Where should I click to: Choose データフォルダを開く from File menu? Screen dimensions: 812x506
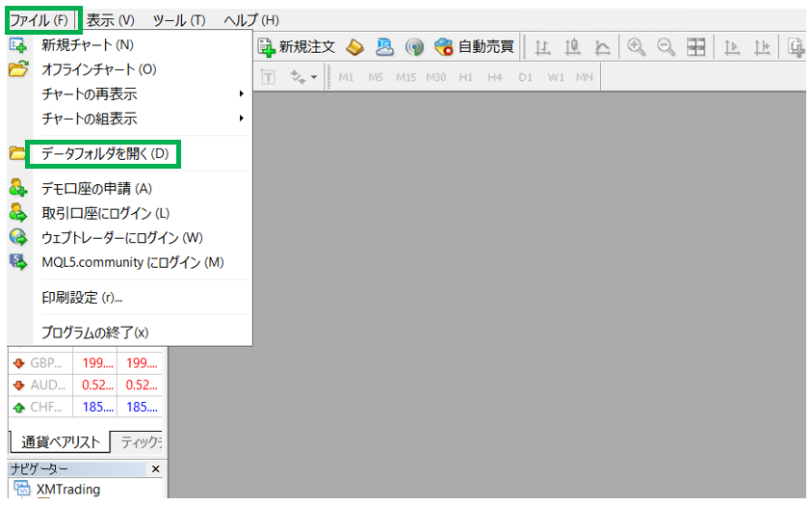tap(105, 153)
